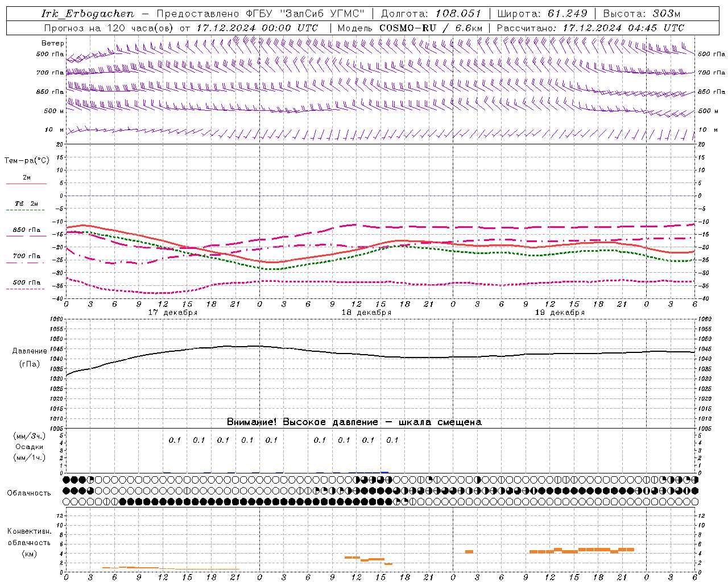Click the 'Ветер' wind panel label
The image size is (728, 582).
[52, 43]
